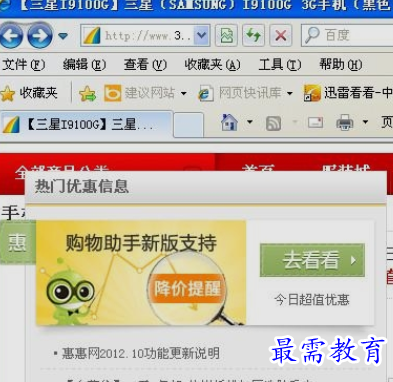Click the 购物助手新版支持 banner image
The image size is (393, 382).
click(x=141, y=273)
